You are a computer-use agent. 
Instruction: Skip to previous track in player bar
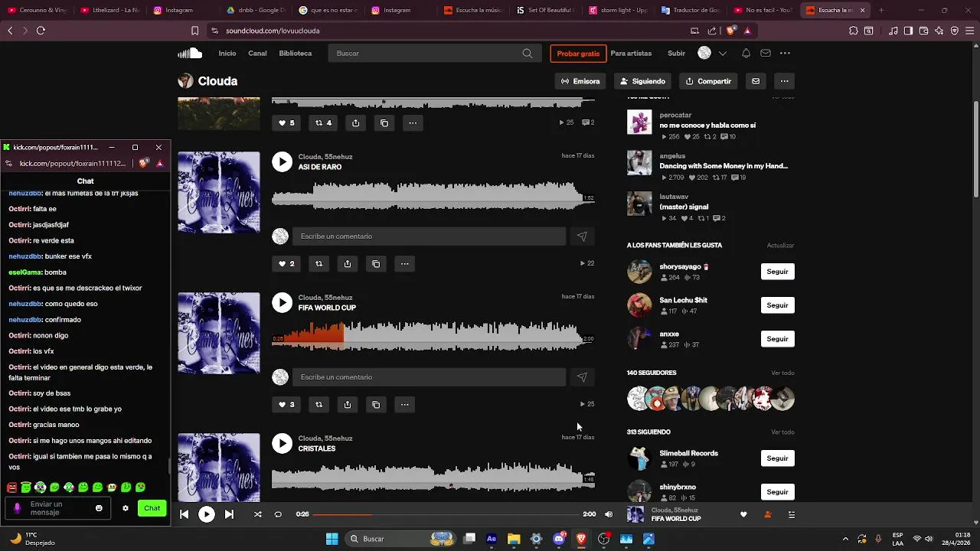184,514
